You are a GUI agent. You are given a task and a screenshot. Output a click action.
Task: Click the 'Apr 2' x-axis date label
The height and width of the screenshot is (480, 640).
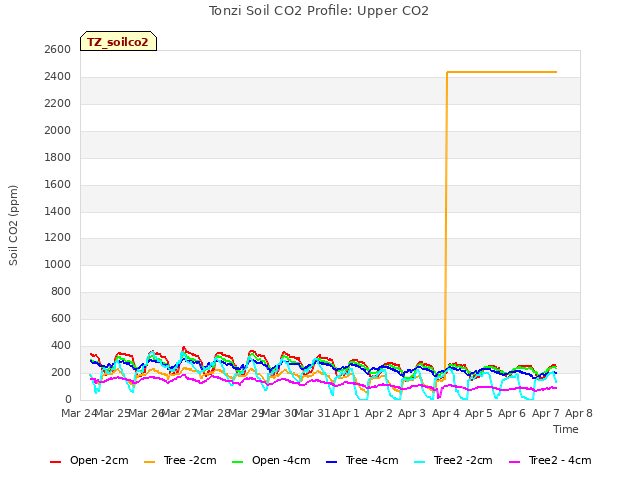pyautogui.click(x=379, y=413)
